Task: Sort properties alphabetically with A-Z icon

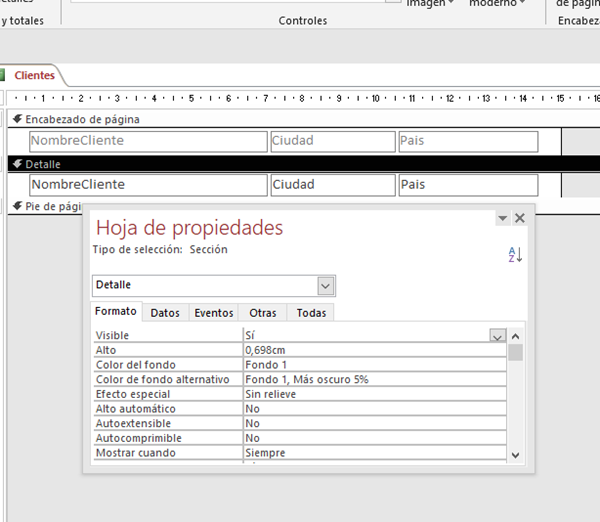Action: point(516,255)
